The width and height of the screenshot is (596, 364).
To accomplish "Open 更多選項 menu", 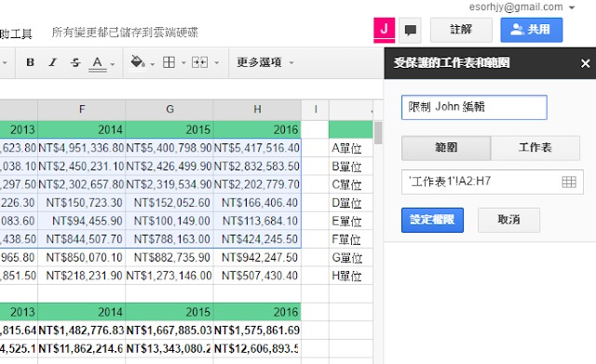I will [x=264, y=62].
